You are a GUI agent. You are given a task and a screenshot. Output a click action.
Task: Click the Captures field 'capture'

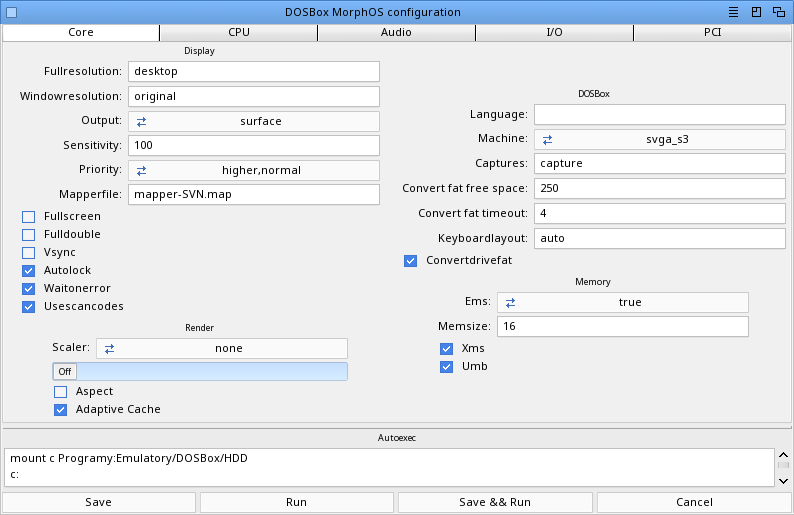pos(660,164)
